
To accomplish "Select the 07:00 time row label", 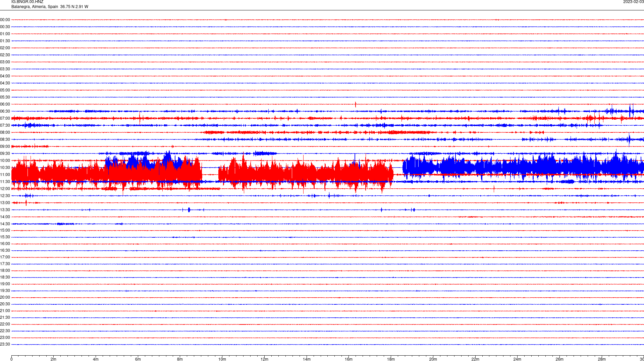I will [x=5, y=118].
